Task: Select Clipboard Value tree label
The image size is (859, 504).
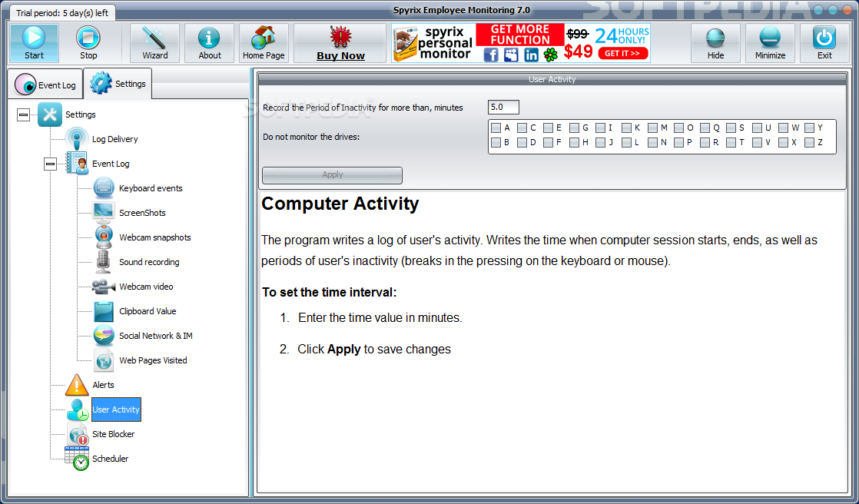Action: 148,311
